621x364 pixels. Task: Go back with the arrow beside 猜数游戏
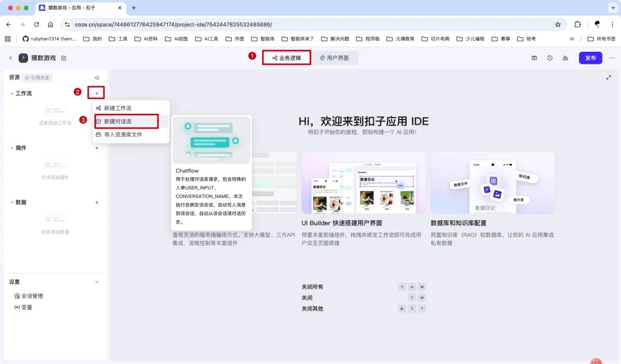11,58
